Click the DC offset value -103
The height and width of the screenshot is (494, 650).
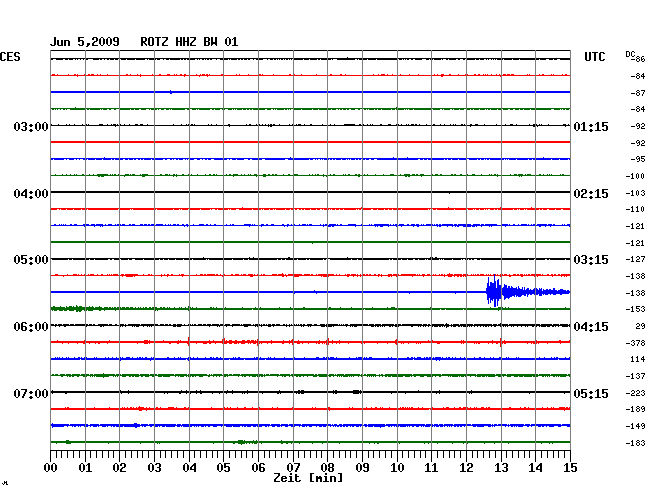click(635, 193)
